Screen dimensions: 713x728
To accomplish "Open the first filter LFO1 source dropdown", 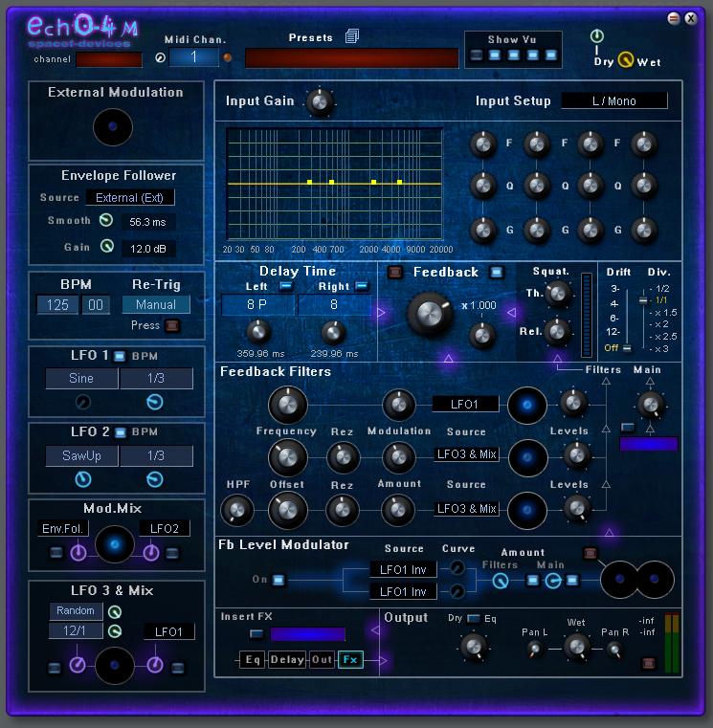I will coord(465,405).
